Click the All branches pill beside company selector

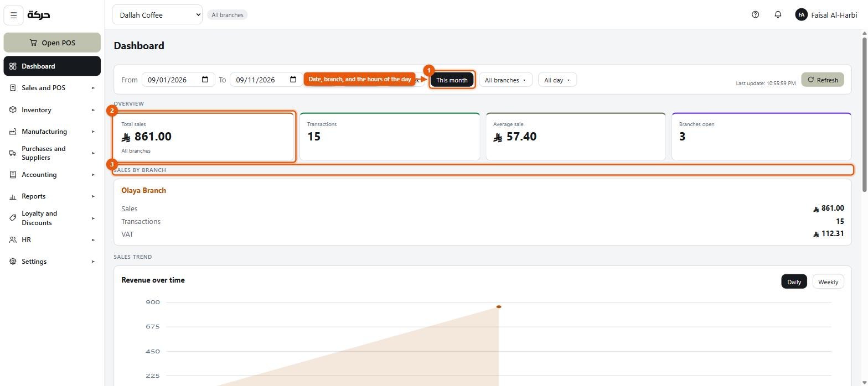(228, 15)
